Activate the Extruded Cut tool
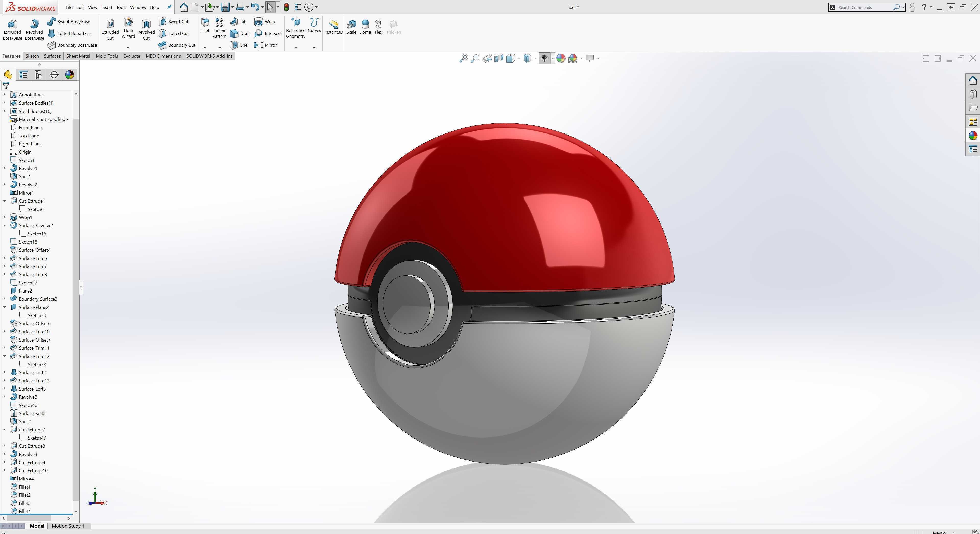980x534 pixels. (110, 30)
